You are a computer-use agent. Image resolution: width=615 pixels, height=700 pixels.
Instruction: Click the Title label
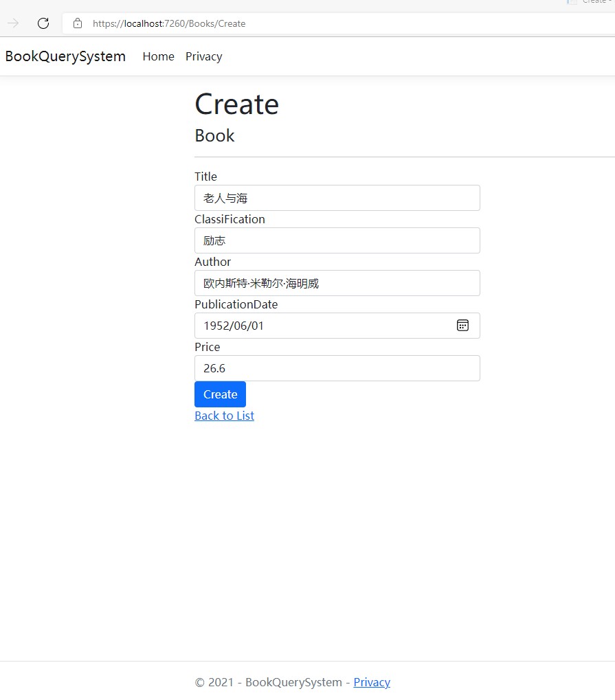tap(206, 177)
